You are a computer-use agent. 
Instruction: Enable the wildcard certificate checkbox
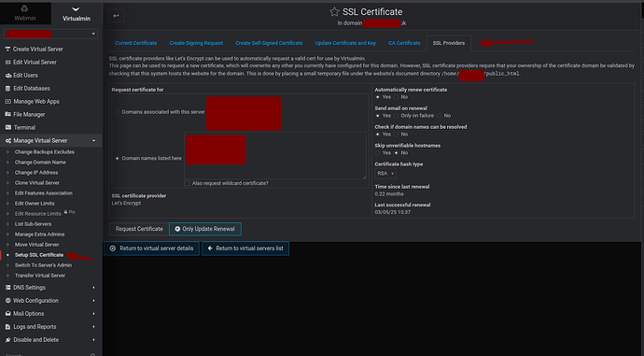coord(188,183)
